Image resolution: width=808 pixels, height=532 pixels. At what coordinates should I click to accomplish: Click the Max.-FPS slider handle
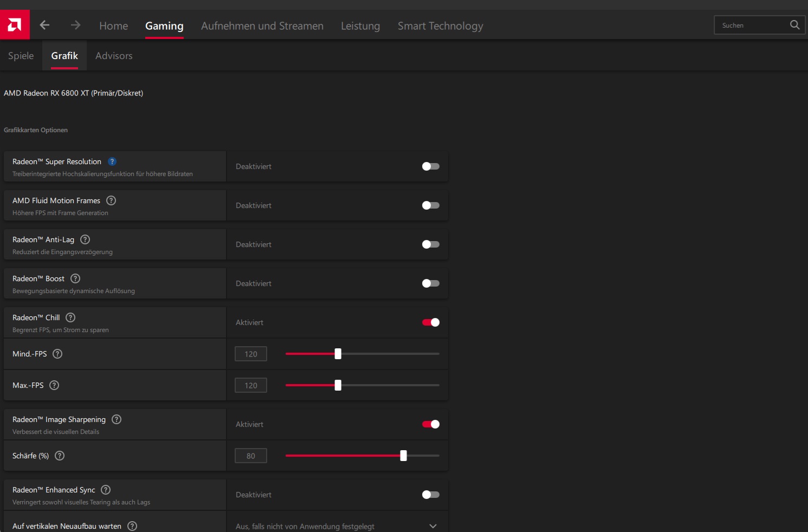tap(338, 385)
